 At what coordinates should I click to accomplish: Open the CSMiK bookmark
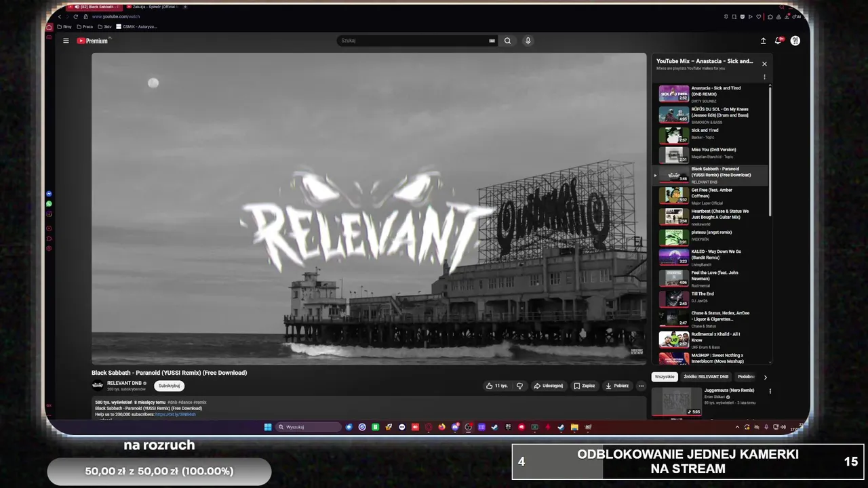137,27
